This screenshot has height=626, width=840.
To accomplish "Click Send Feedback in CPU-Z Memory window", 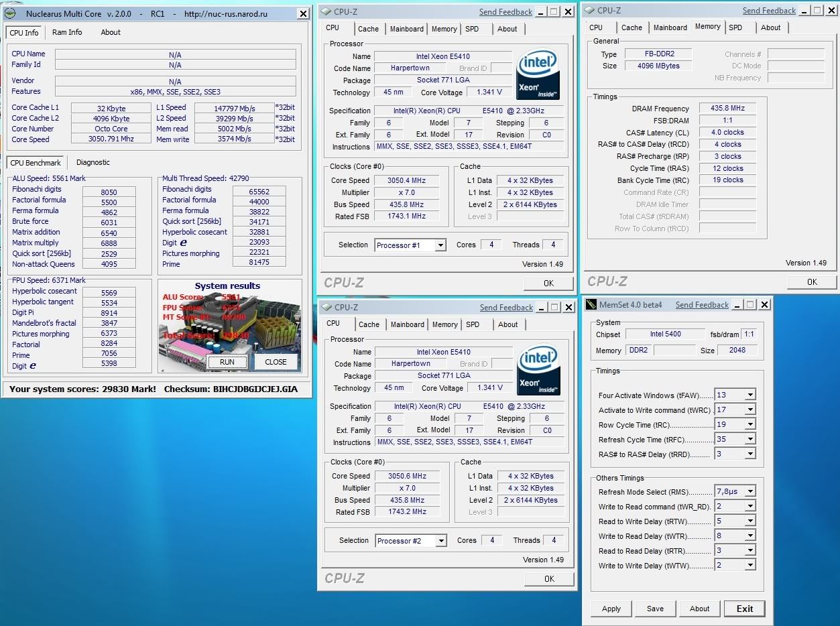I will (769, 11).
